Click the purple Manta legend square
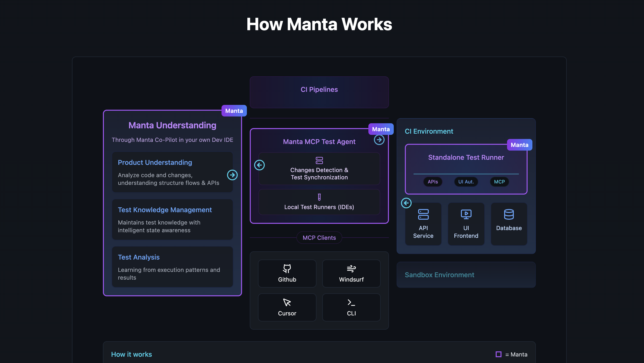 tap(498, 354)
